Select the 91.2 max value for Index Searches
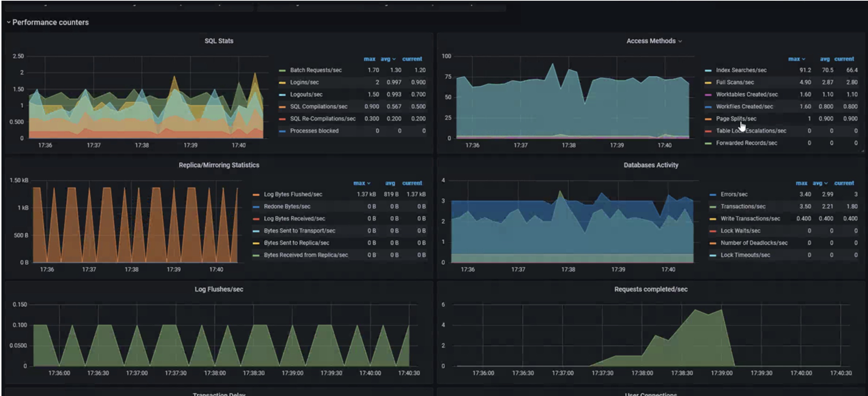Image resolution: width=868 pixels, height=396 pixels. [x=805, y=70]
